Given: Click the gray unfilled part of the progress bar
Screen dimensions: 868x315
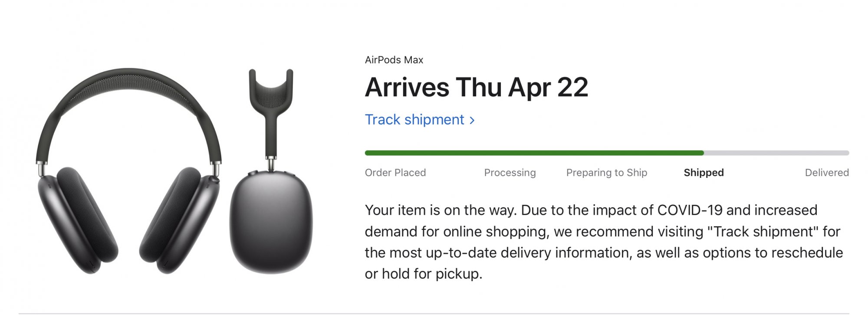Looking at the screenshot, I should 776,153.
